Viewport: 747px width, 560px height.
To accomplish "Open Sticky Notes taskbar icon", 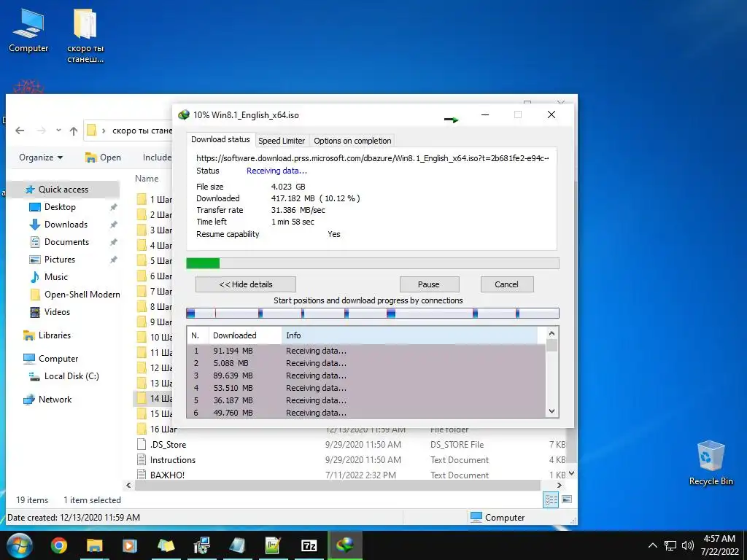I will (166, 545).
